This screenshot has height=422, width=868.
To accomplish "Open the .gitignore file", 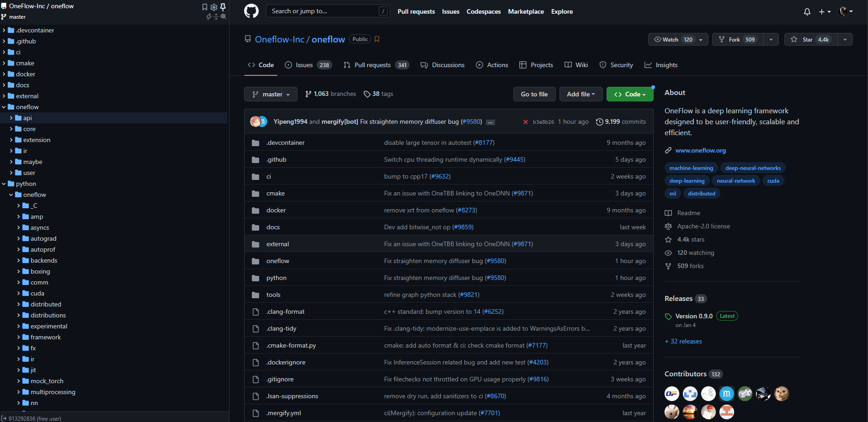I will [x=280, y=379].
